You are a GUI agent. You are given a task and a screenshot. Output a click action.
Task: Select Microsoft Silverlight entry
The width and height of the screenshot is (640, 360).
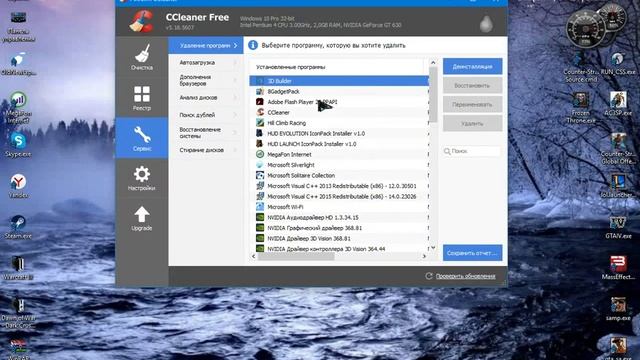(x=339, y=165)
